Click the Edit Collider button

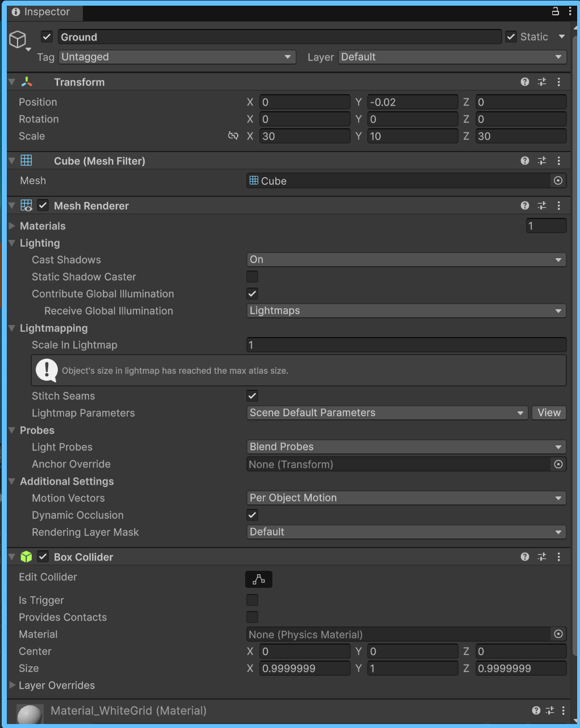click(x=259, y=579)
